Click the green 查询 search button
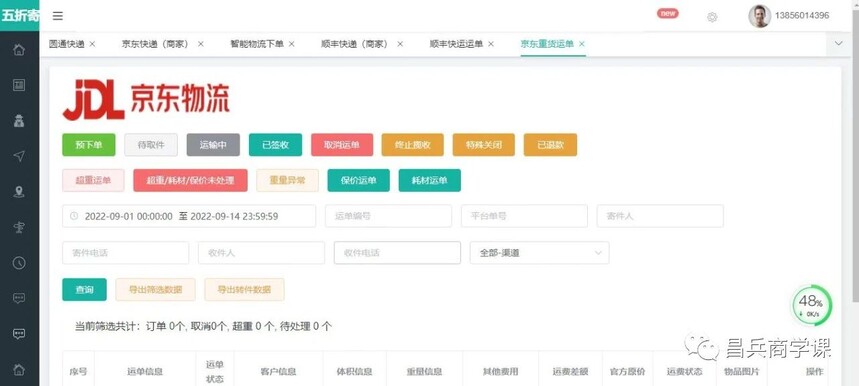Image resolution: width=859 pixels, height=386 pixels. tap(84, 290)
